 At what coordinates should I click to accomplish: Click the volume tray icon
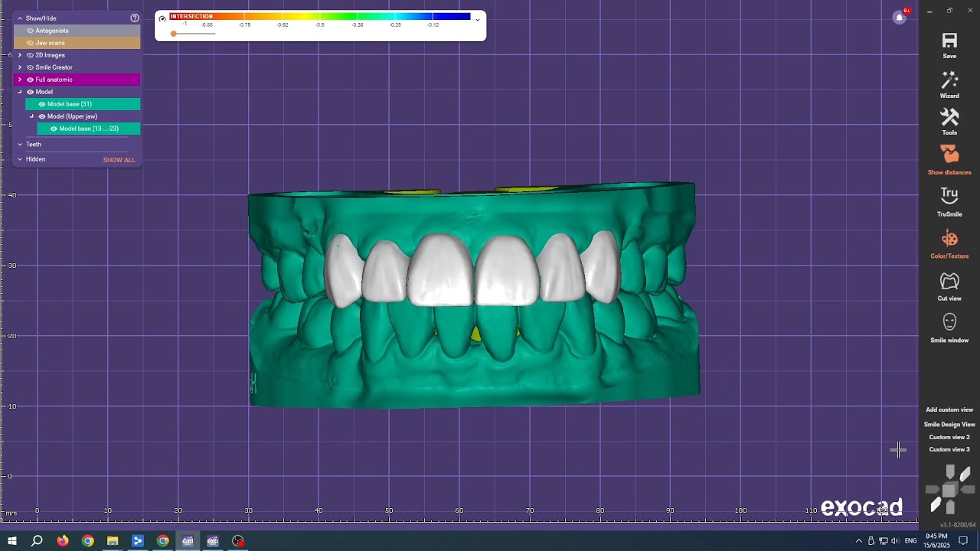click(895, 541)
